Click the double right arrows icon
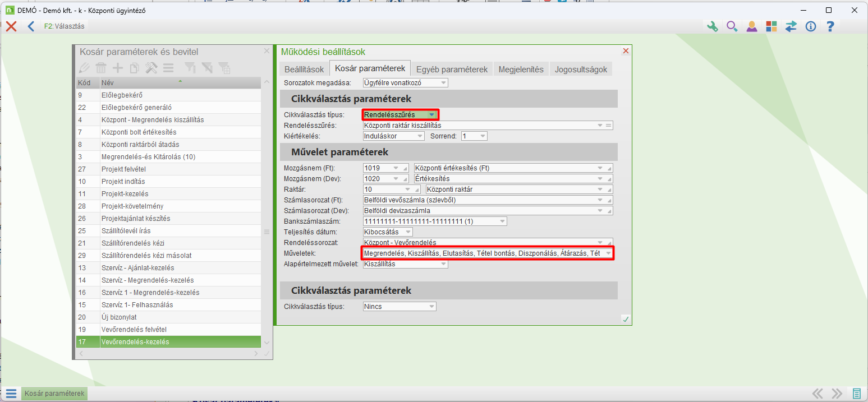Screen dimensions: 868x402 837,393
